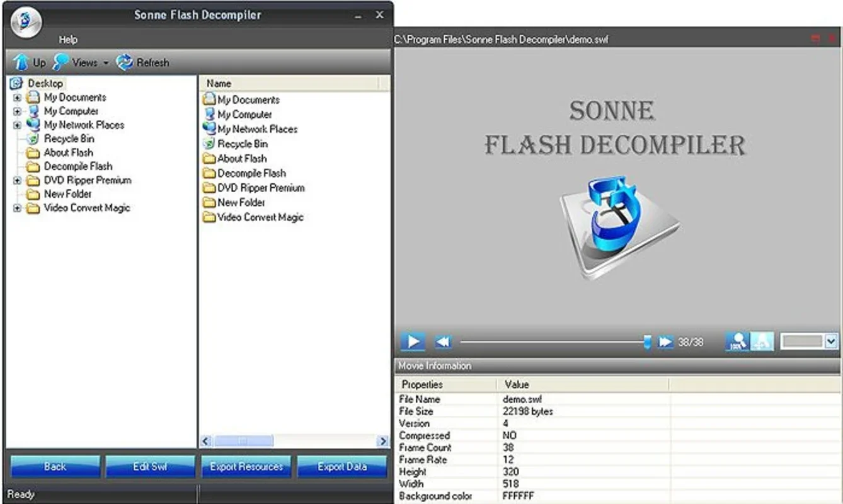The width and height of the screenshot is (843, 504).
Task: Select the File Name property row
Action: click(617, 399)
